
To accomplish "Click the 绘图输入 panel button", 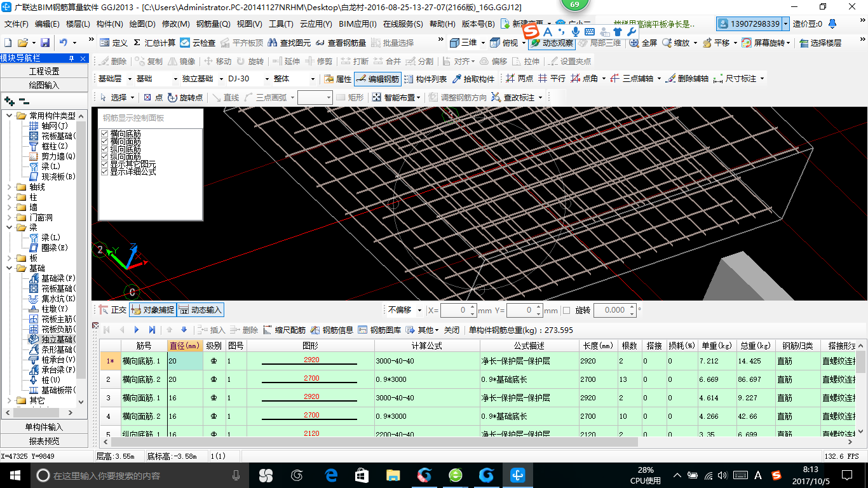I will (44, 85).
